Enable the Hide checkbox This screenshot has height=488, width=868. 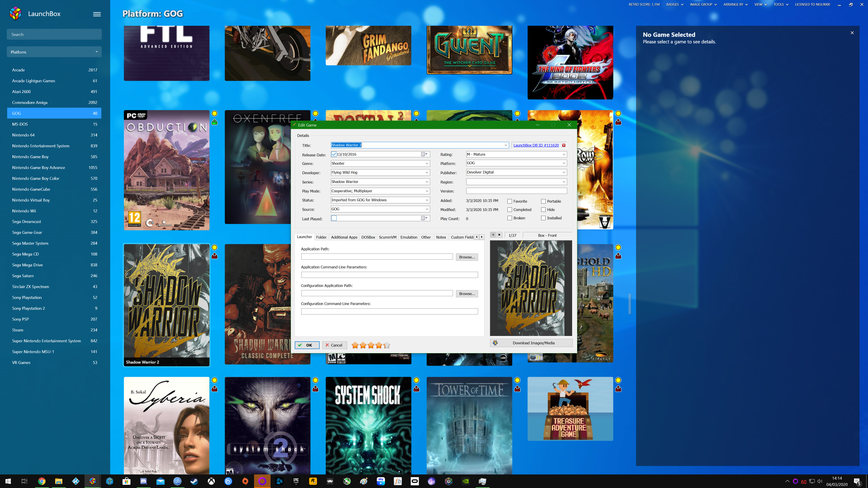(x=543, y=210)
